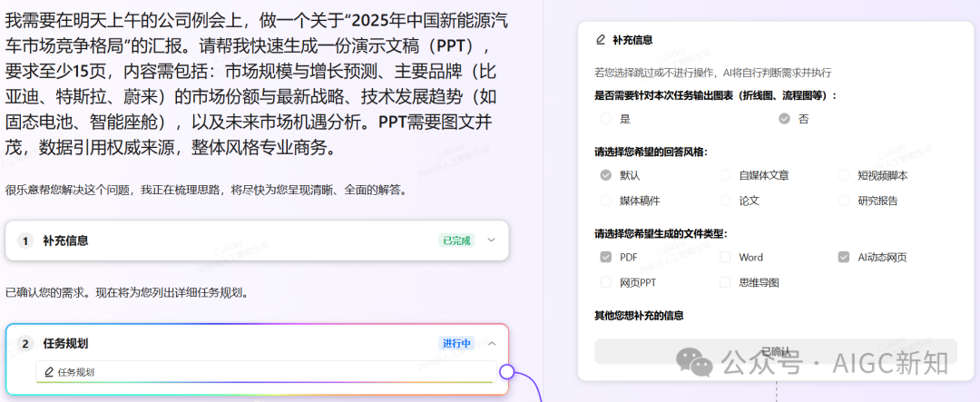980x402 pixels.
Task: Collapse the 任务规划 step chevron
Action: point(491,343)
